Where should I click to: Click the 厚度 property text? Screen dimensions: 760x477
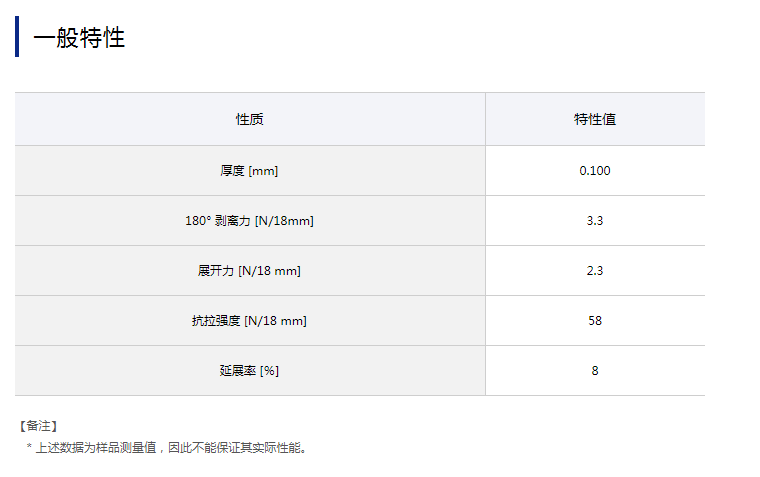pos(233,171)
